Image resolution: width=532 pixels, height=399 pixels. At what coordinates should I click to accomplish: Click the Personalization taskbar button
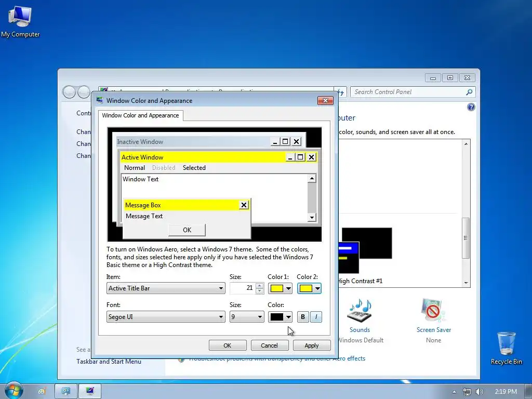(90, 391)
